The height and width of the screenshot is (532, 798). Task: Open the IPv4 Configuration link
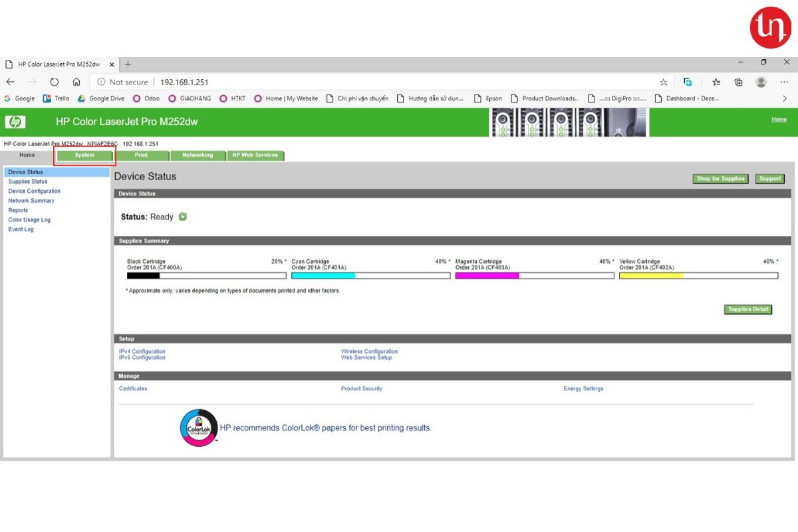(142, 352)
